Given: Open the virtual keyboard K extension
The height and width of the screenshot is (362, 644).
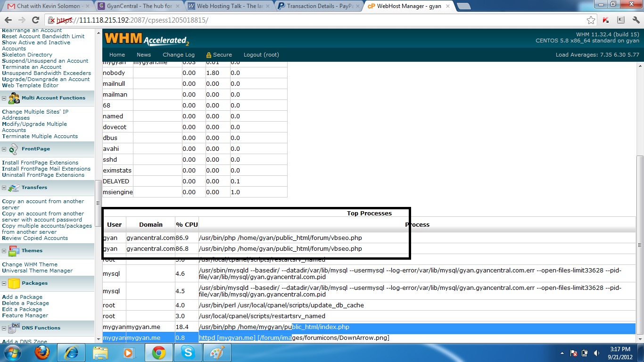Looking at the screenshot, I should [x=620, y=20].
